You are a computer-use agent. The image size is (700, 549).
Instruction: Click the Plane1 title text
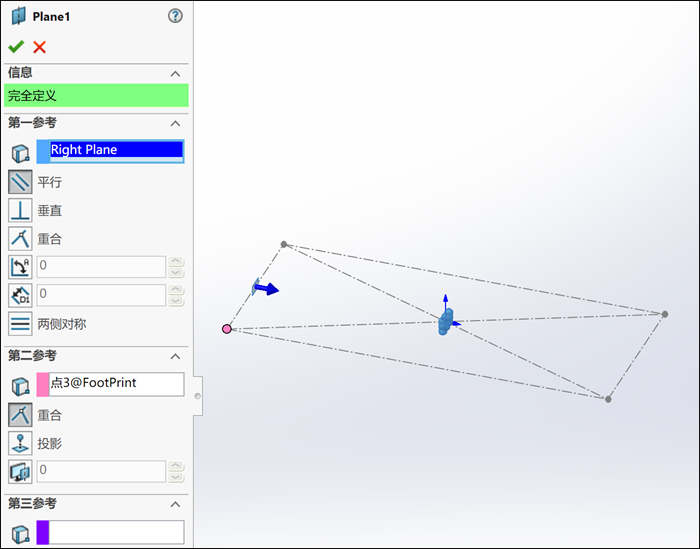(x=51, y=17)
